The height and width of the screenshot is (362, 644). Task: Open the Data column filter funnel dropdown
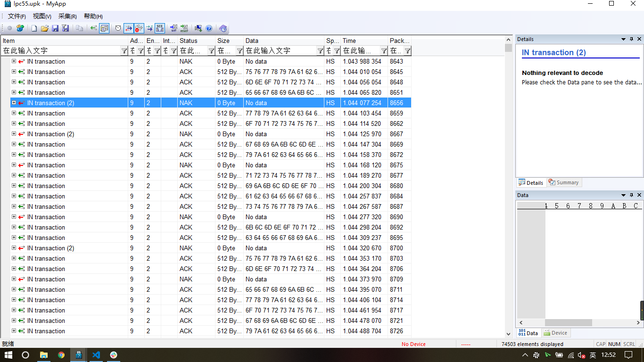320,50
